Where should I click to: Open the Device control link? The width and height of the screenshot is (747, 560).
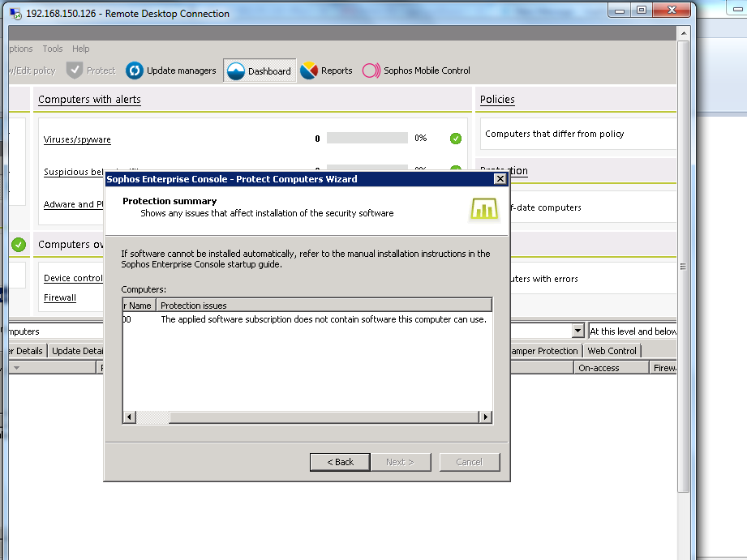coord(73,278)
